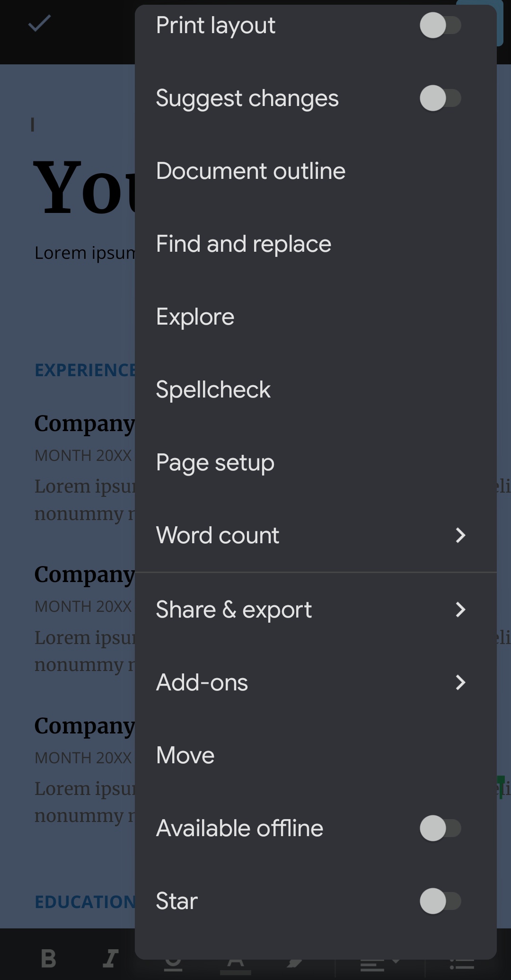This screenshot has width=511, height=980.
Task: Tap the checkmark to finish editing
Action: (39, 24)
